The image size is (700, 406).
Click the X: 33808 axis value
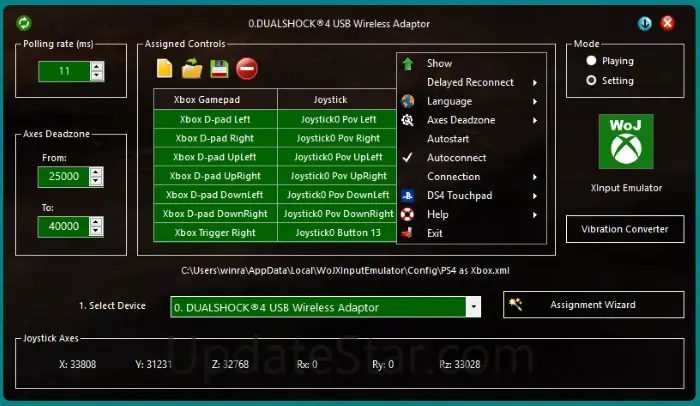[77, 364]
